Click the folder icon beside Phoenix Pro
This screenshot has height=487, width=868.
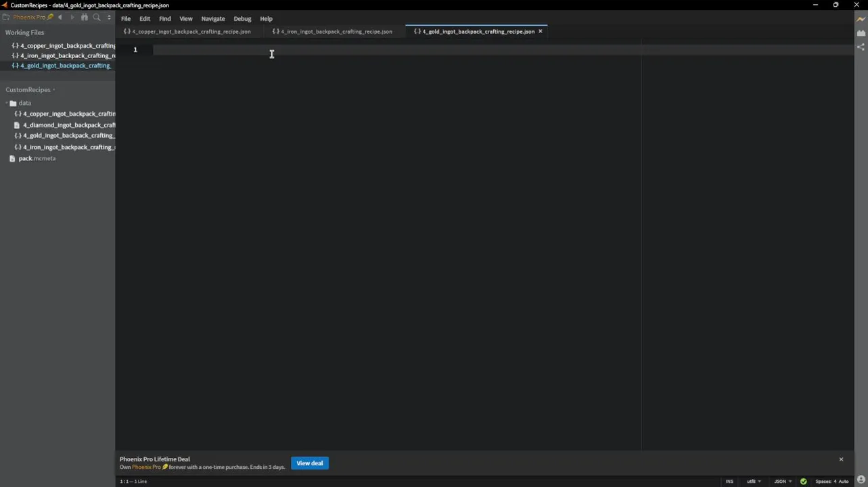point(6,18)
